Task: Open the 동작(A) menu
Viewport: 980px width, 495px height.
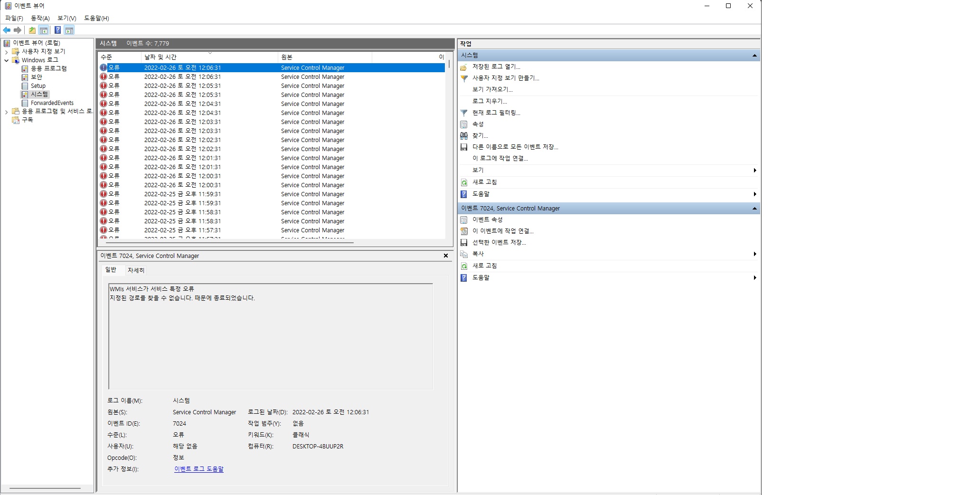Action: (40, 18)
